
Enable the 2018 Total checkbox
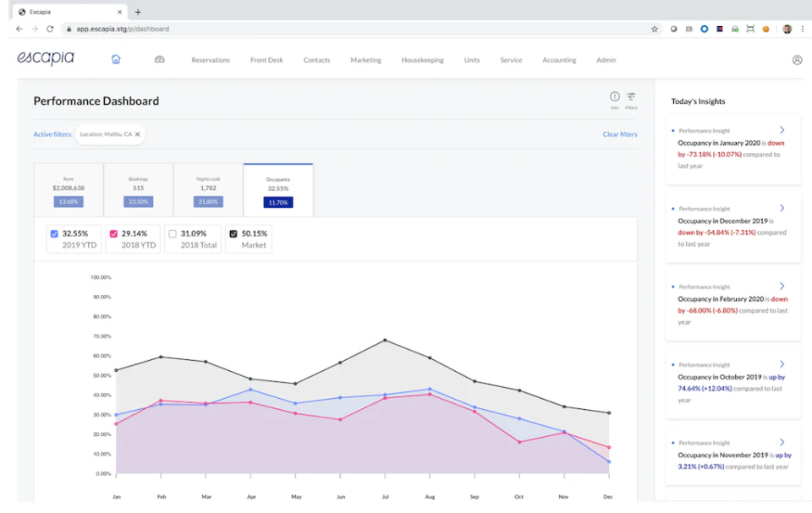tap(173, 233)
